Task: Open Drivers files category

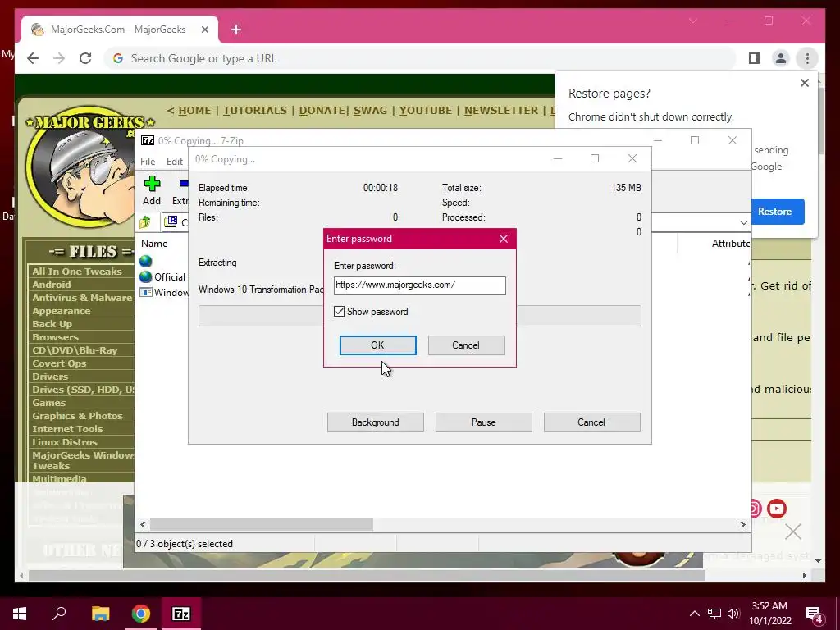Action: pyautogui.click(x=50, y=376)
